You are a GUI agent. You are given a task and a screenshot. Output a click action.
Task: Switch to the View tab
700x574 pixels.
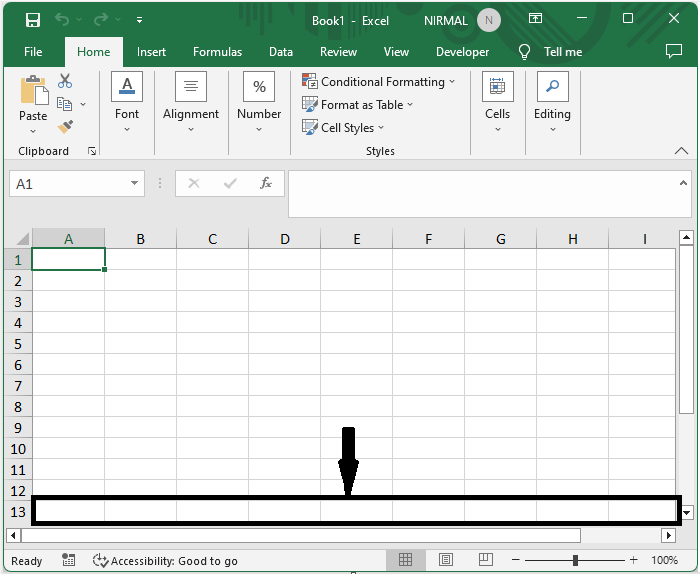[x=396, y=52]
